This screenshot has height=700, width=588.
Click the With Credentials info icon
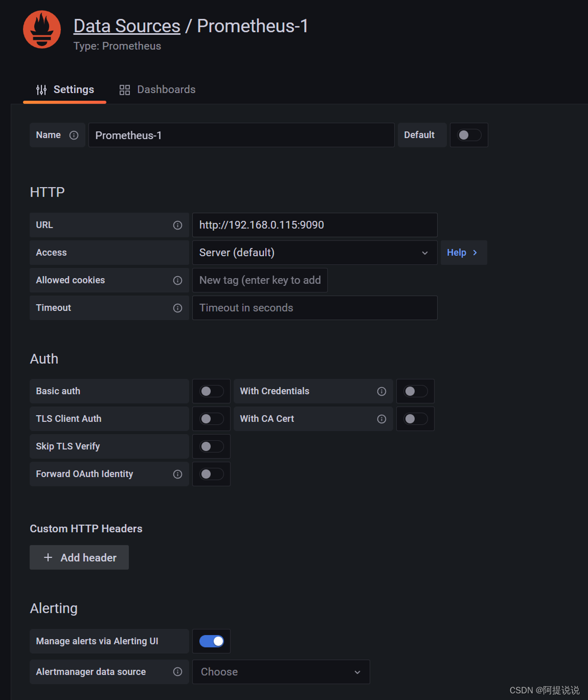click(x=381, y=391)
